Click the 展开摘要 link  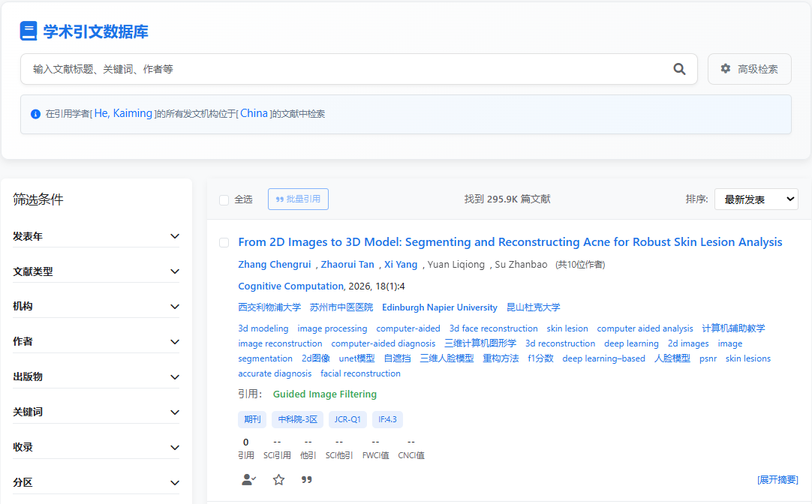coord(777,479)
